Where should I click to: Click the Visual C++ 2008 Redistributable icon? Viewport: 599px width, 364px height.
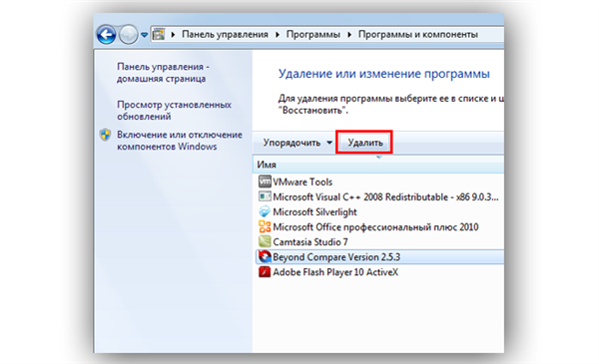point(265,196)
